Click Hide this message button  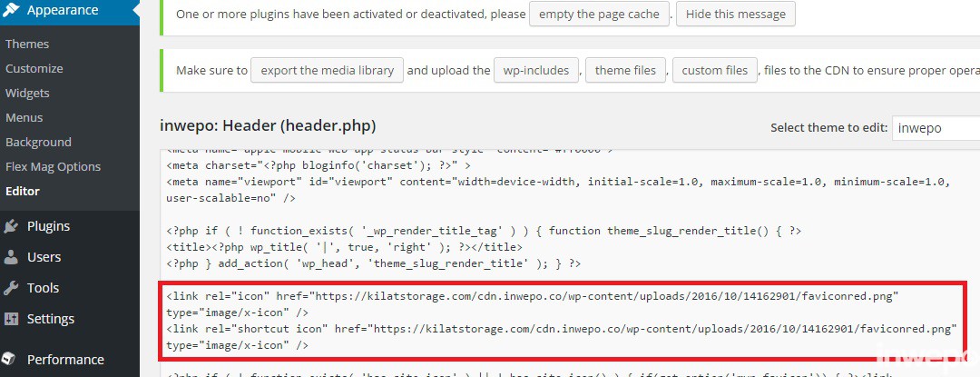[x=736, y=14]
